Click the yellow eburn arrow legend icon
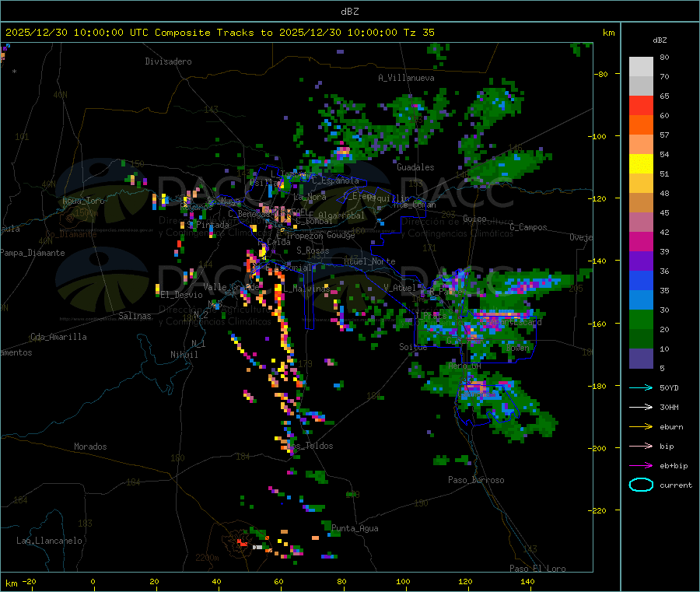 (x=641, y=426)
